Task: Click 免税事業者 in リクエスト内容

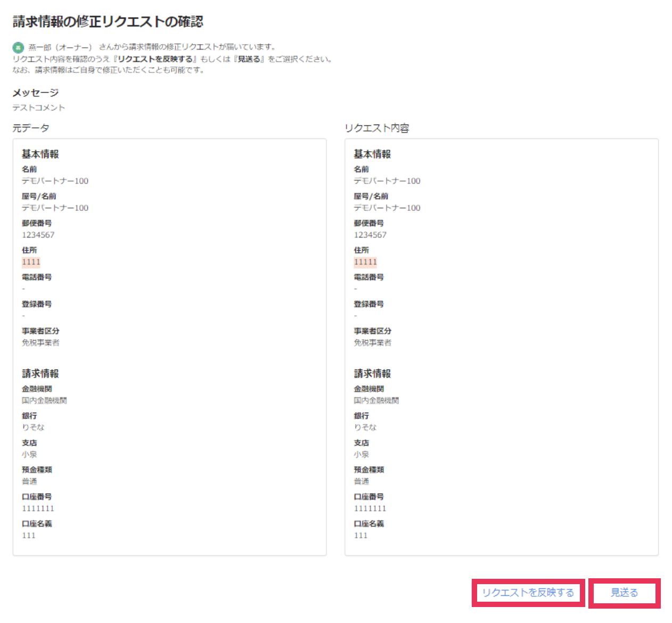Action: (x=373, y=343)
